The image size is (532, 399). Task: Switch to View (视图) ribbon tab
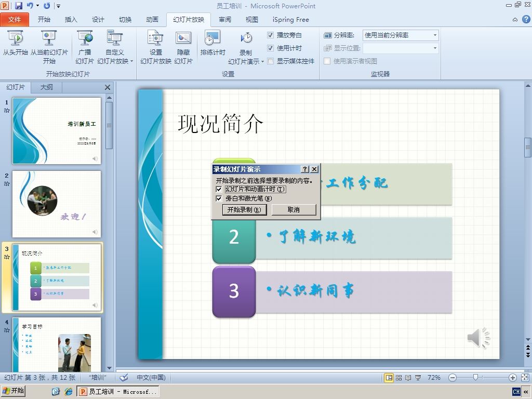coord(252,20)
